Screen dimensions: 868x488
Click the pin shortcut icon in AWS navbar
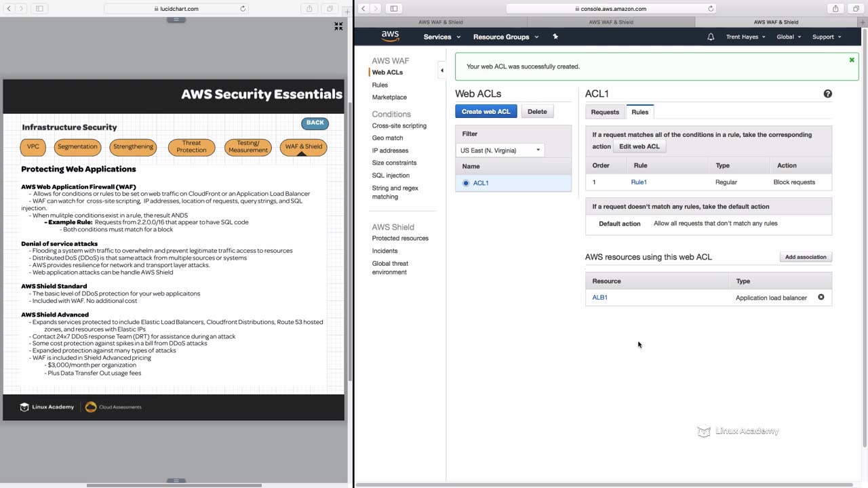(555, 37)
